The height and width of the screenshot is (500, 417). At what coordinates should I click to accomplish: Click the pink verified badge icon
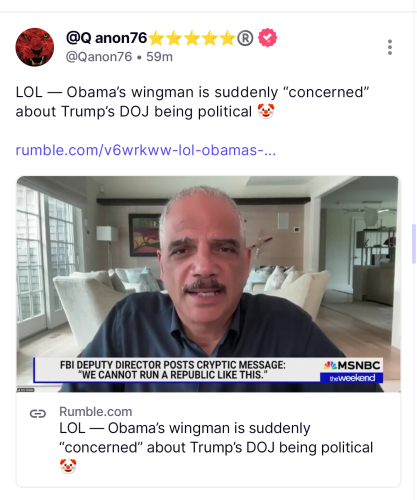pyautogui.click(x=268, y=38)
